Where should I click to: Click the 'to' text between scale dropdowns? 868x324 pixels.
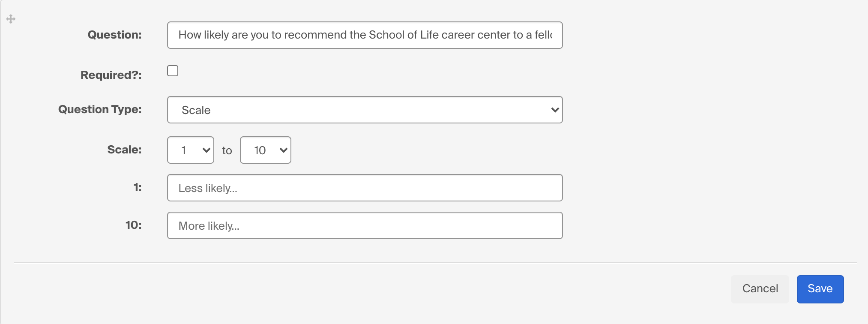pos(227,150)
